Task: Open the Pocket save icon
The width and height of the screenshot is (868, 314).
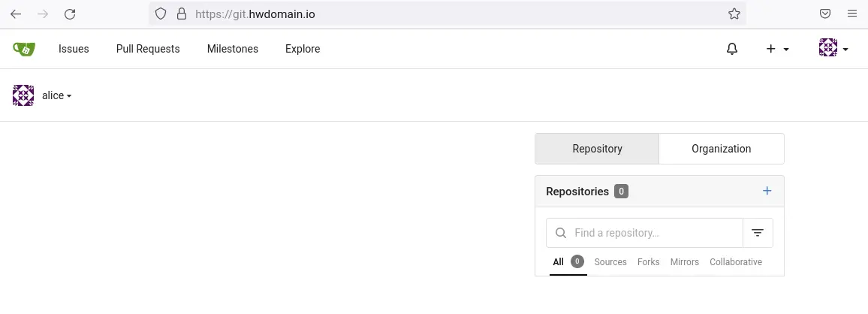Action: click(824, 14)
